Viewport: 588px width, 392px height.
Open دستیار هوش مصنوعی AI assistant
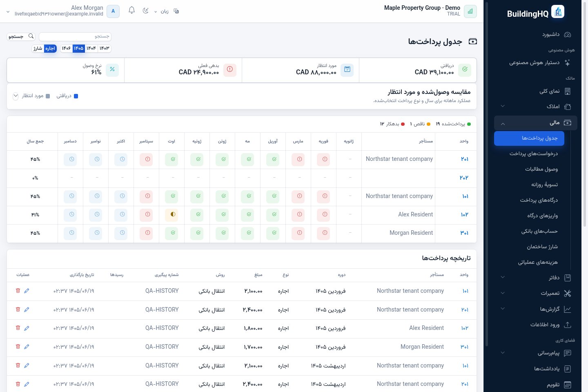[x=536, y=62]
